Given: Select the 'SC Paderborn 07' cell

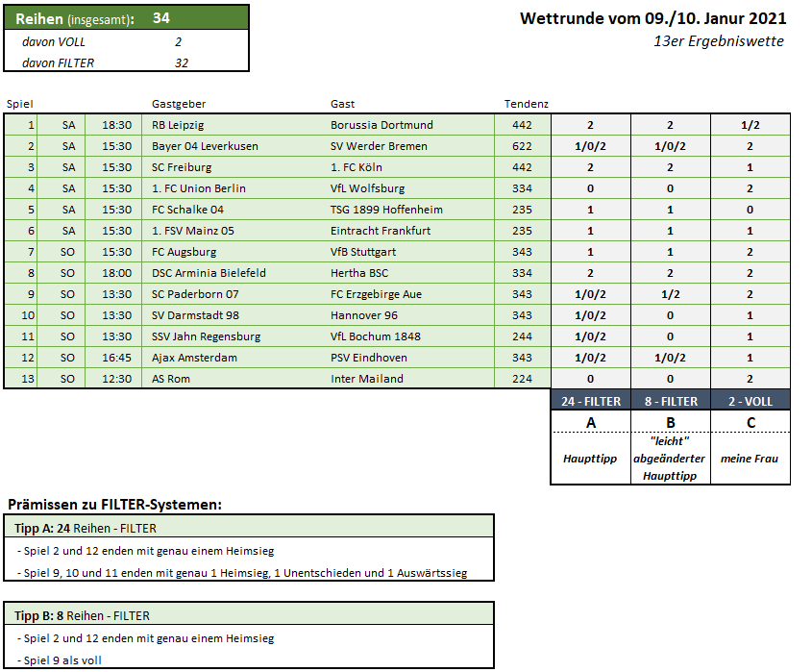Looking at the screenshot, I should [195, 294].
